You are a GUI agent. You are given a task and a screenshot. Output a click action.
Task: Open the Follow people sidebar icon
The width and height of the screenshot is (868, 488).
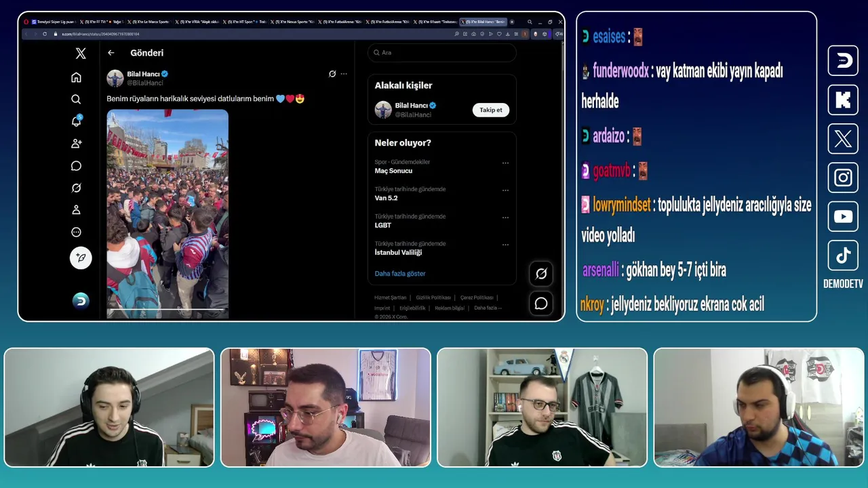pyautogui.click(x=76, y=144)
